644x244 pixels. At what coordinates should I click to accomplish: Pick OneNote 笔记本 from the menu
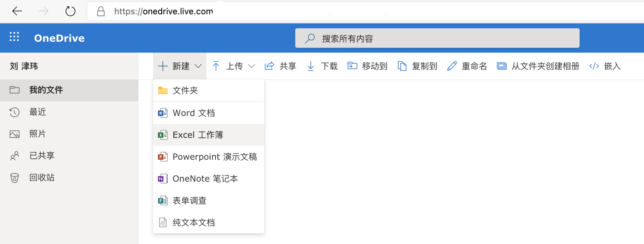[x=205, y=178]
